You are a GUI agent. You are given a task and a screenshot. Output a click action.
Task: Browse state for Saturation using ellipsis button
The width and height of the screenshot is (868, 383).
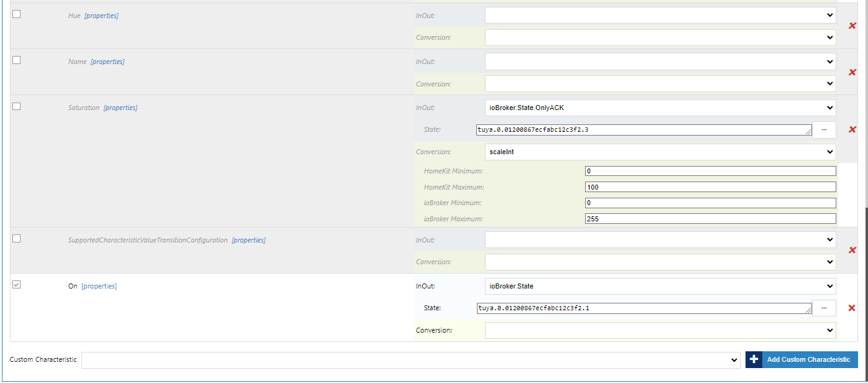click(x=824, y=129)
